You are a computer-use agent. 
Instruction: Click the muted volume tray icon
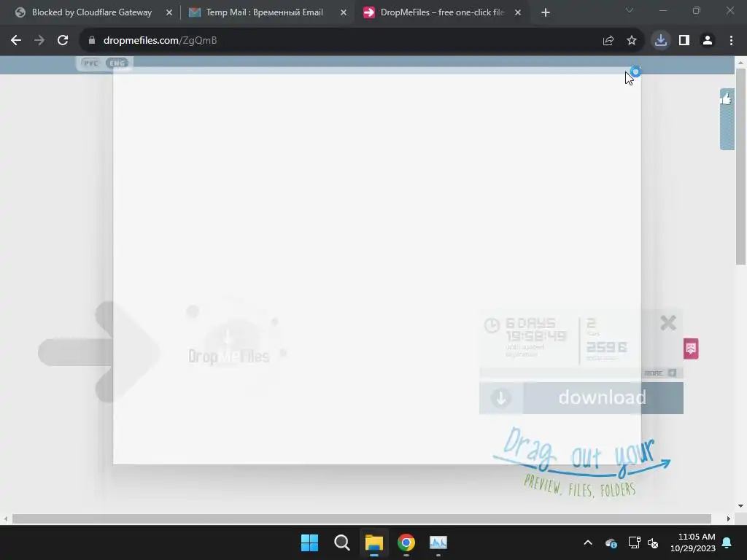(x=653, y=542)
